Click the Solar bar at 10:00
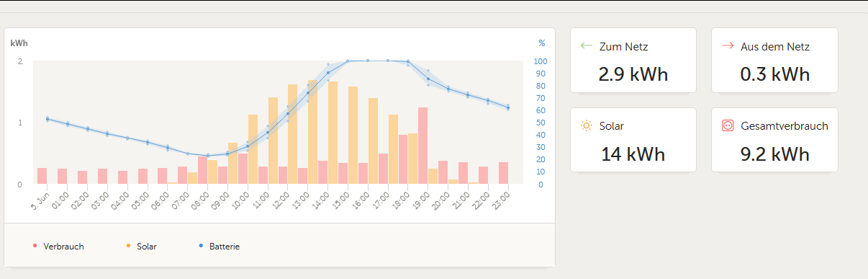 point(253,149)
